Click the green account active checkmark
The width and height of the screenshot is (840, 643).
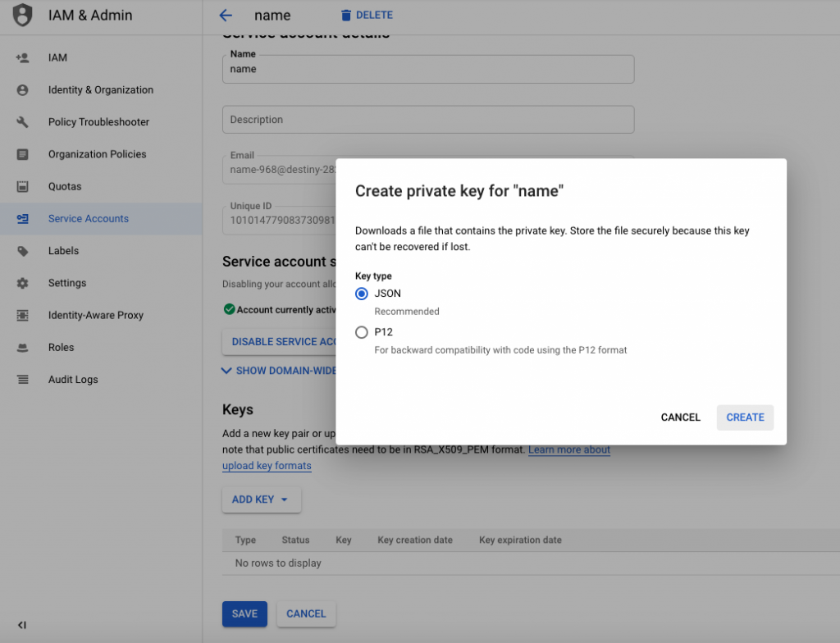[230, 309]
